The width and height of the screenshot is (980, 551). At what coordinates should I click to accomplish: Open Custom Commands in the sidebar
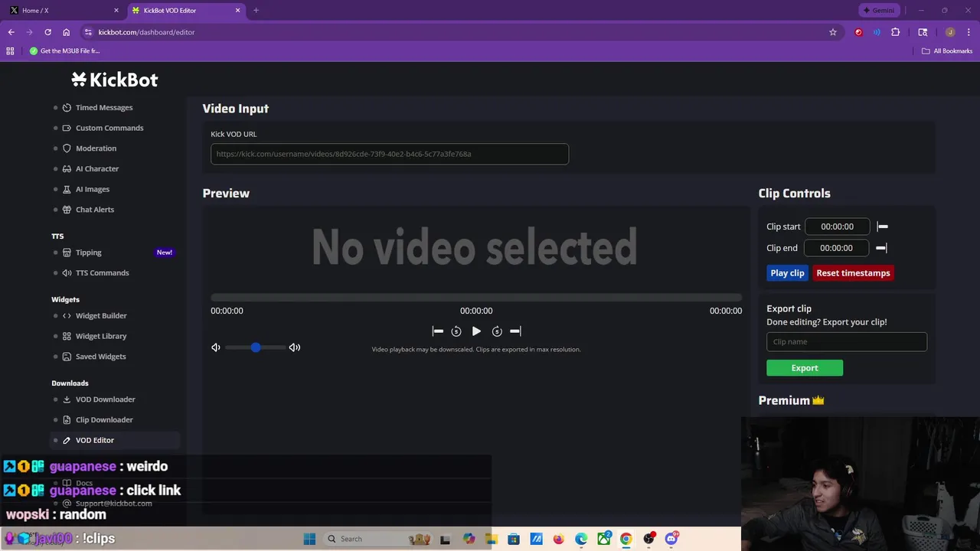[109, 128]
